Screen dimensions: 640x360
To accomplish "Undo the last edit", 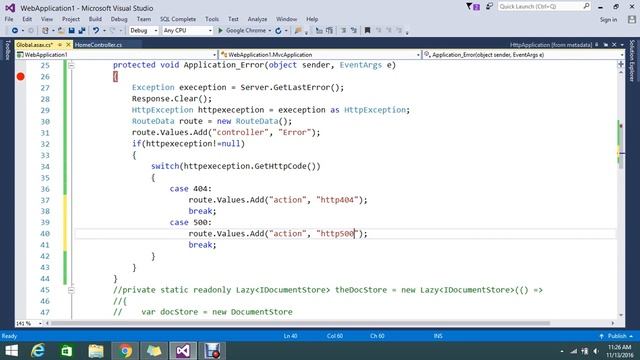I will (96, 31).
